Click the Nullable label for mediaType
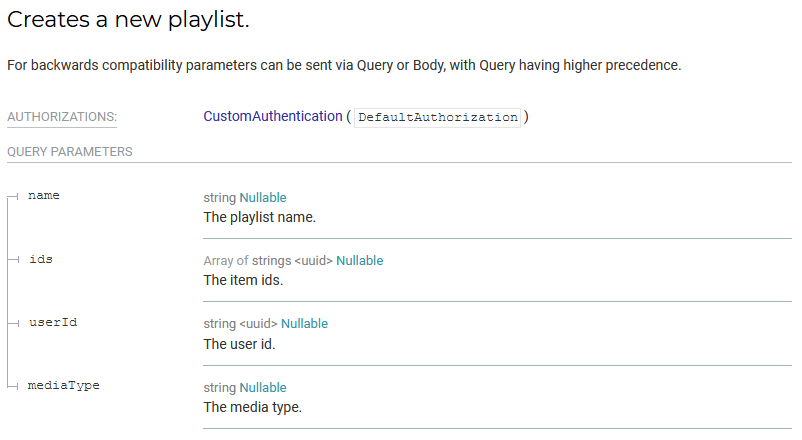This screenshot has height=440, width=802. coord(263,388)
